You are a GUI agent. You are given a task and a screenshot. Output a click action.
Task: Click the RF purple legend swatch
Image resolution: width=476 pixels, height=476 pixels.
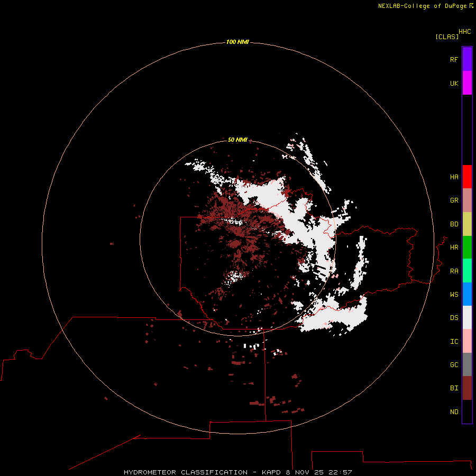(x=467, y=59)
